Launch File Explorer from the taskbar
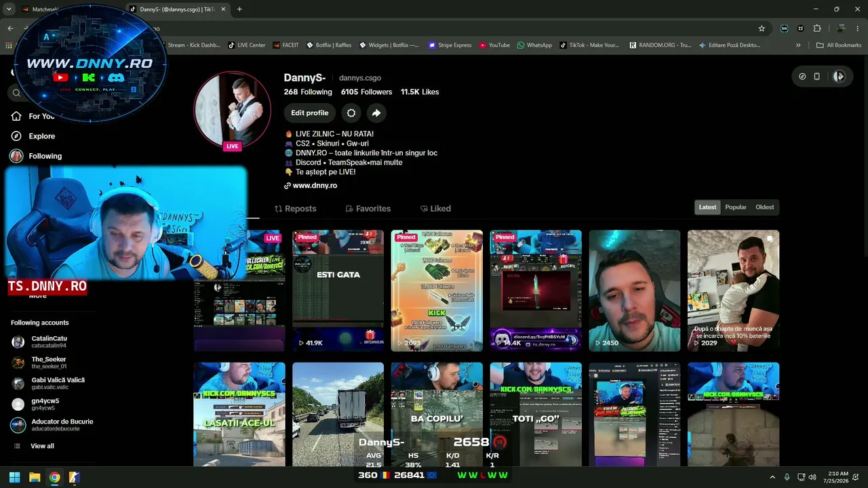Viewport: 868px width, 488px height. click(x=35, y=477)
